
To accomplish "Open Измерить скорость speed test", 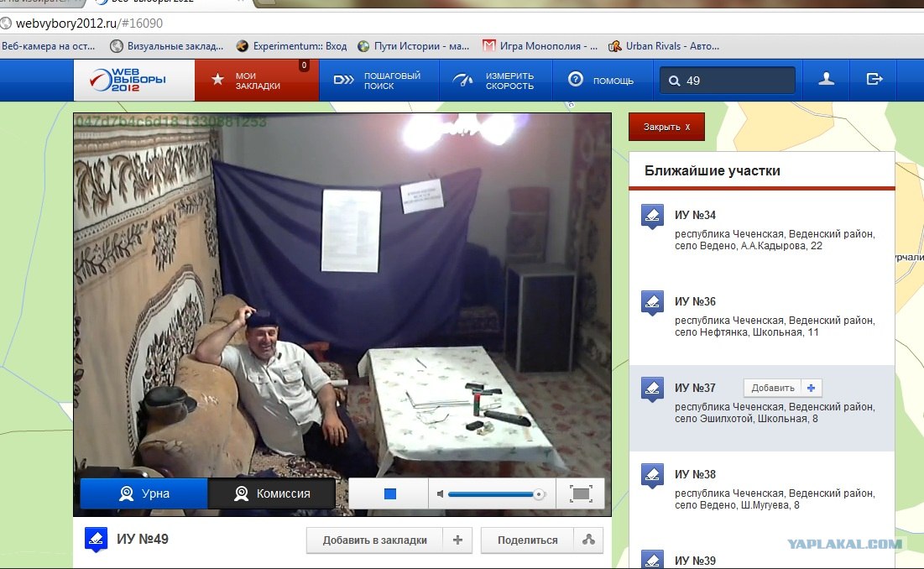I will pos(496,81).
